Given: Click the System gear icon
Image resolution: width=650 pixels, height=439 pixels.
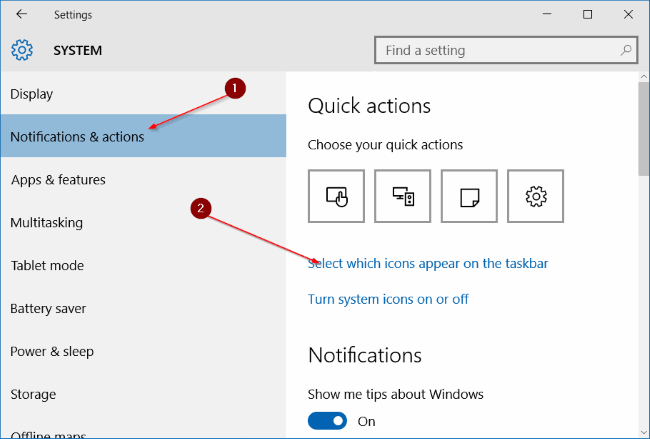Looking at the screenshot, I should tap(22, 50).
